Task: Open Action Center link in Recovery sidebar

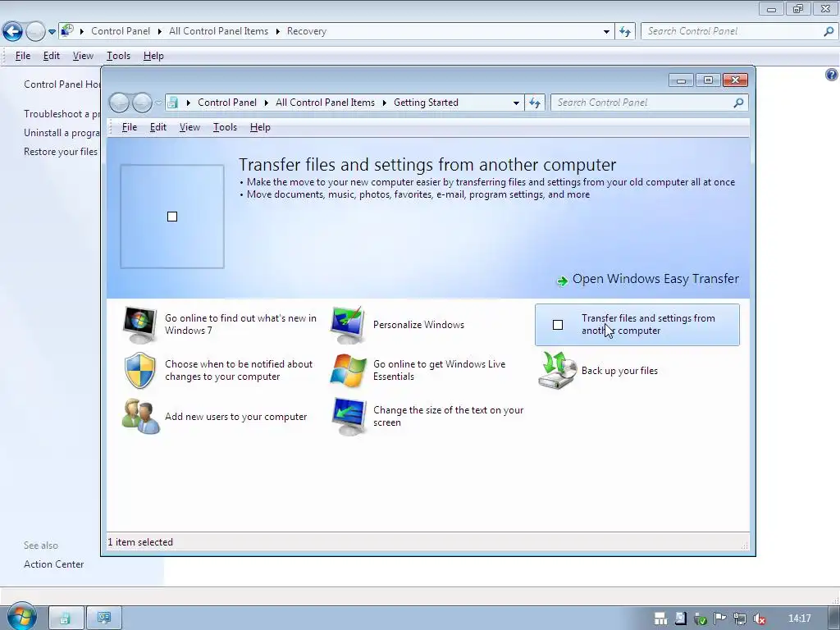Action: (53, 564)
